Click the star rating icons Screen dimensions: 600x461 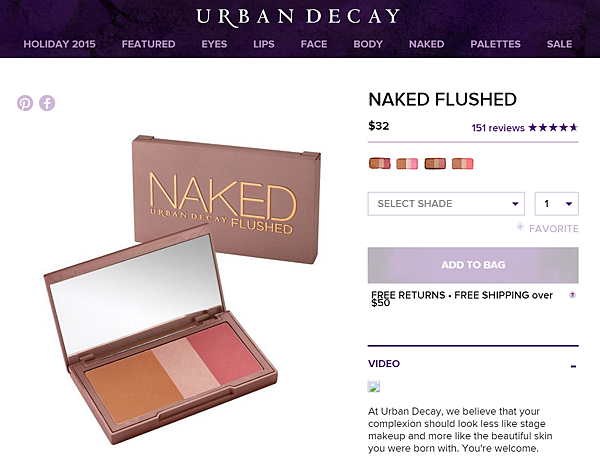pyautogui.click(x=553, y=127)
